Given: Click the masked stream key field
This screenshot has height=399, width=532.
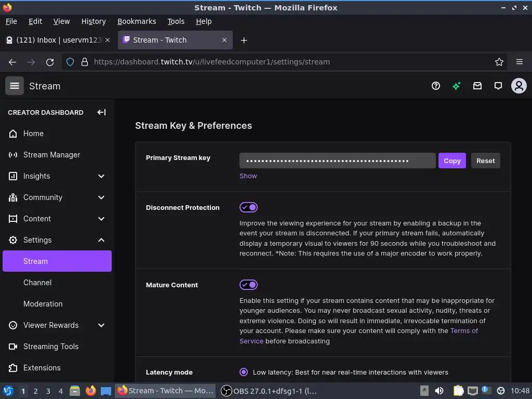Looking at the screenshot, I should pos(337,161).
